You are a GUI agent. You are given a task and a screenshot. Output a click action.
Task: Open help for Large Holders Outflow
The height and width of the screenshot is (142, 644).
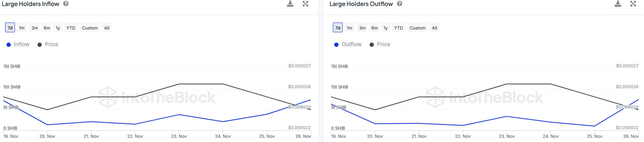(x=400, y=4)
